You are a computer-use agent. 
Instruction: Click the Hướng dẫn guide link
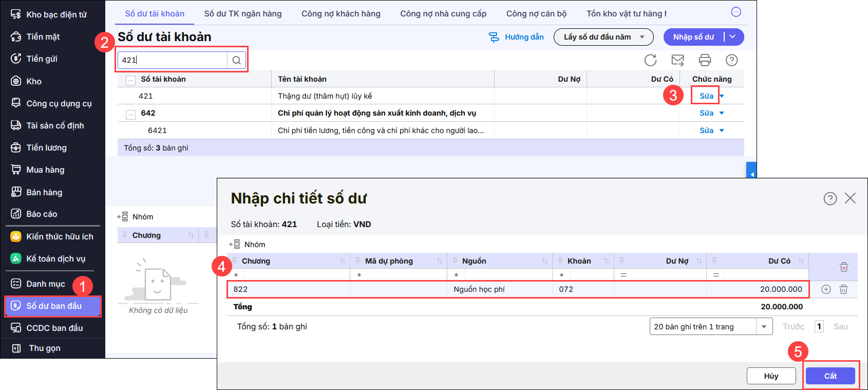point(517,37)
